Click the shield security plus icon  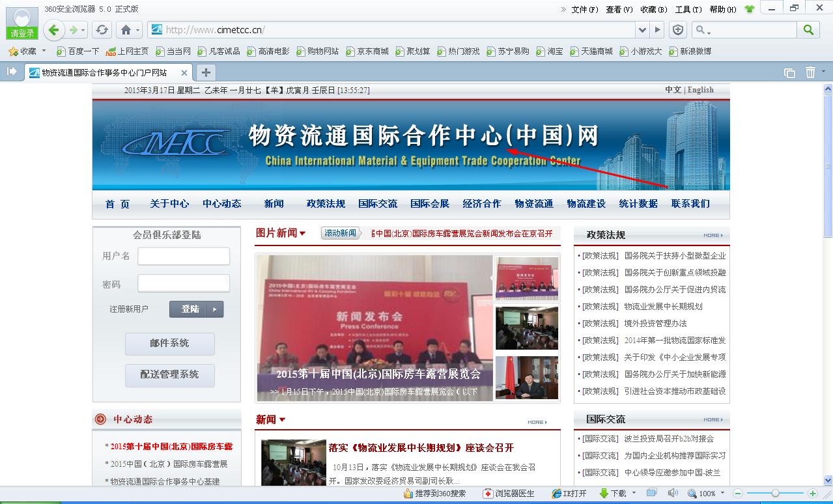(x=678, y=30)
